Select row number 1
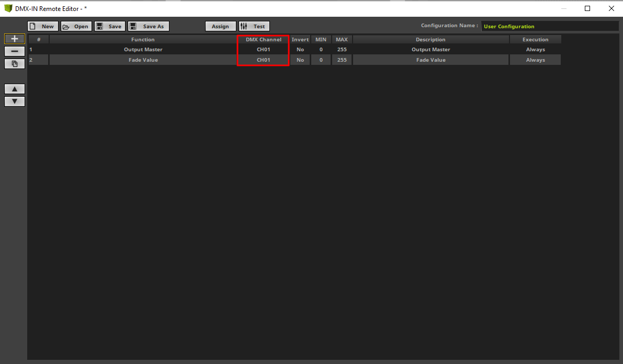 click(x=39, y=49)
